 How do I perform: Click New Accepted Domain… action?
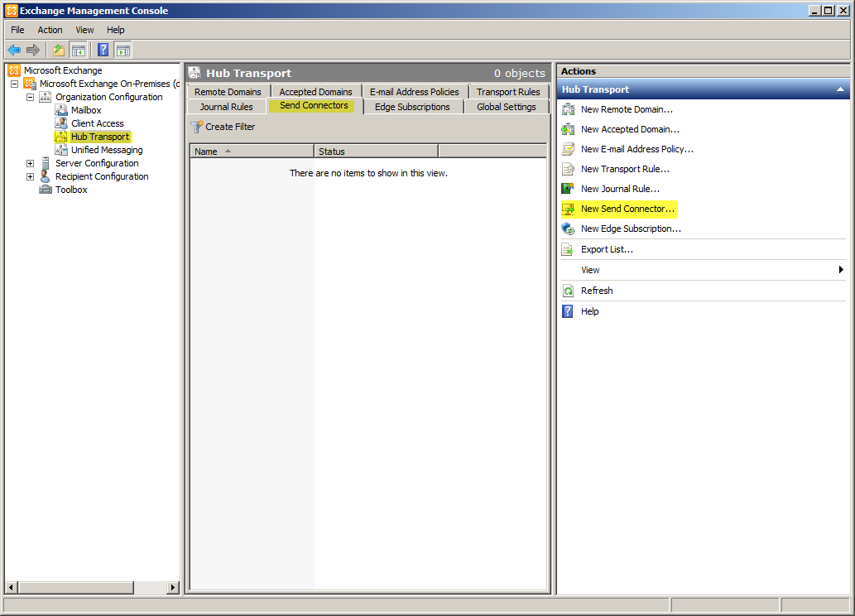coord(631,129)
